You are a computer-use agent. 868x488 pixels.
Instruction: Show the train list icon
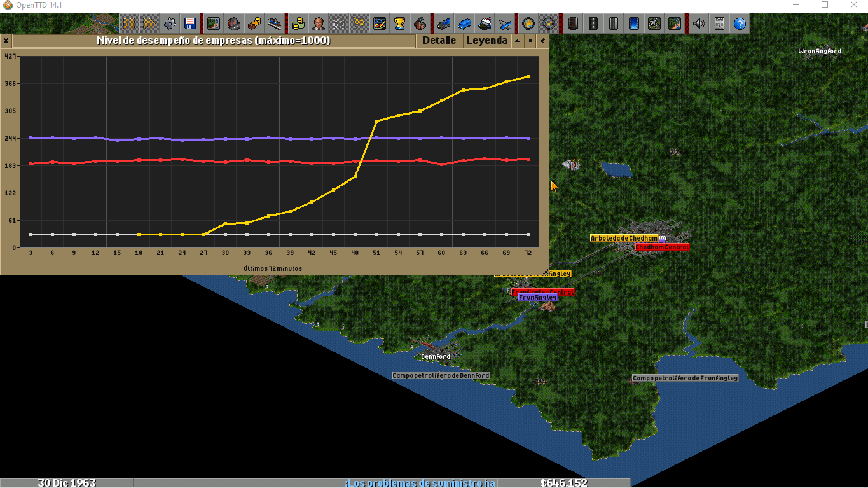tap(444, 24)
